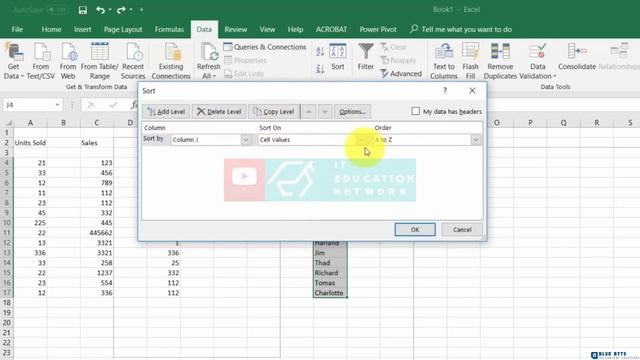Open the Power Pivot tab
This screenshot has height=360, width=640.
coord(378,29)
